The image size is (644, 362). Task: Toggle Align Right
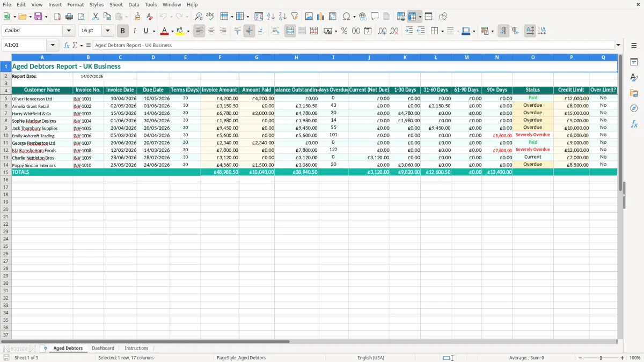pos(223,31)
